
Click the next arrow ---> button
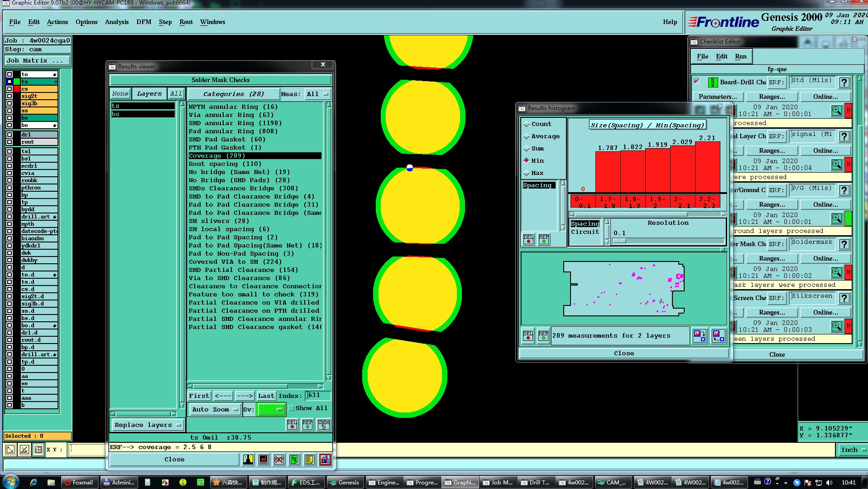click(245, 396)
